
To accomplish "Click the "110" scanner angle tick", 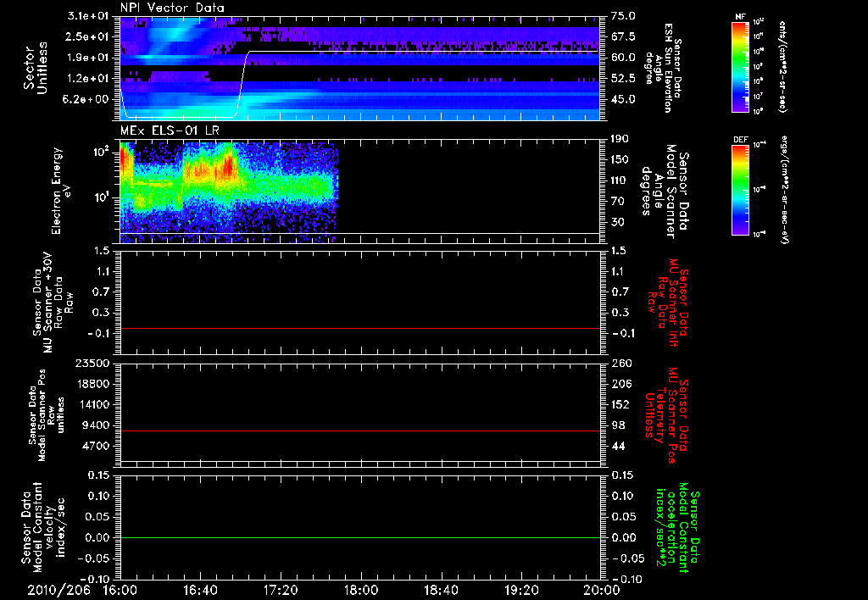I will tap(620, 181).
